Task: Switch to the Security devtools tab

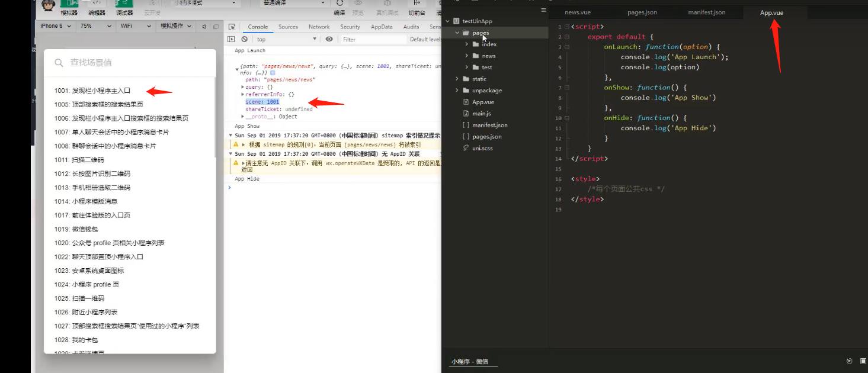Action: pos(350,27)
